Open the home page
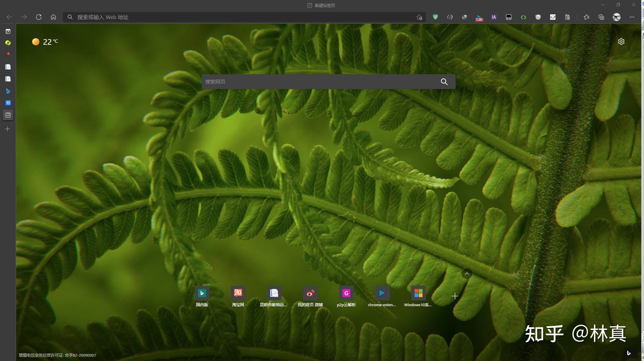 (x=53, y=17)
